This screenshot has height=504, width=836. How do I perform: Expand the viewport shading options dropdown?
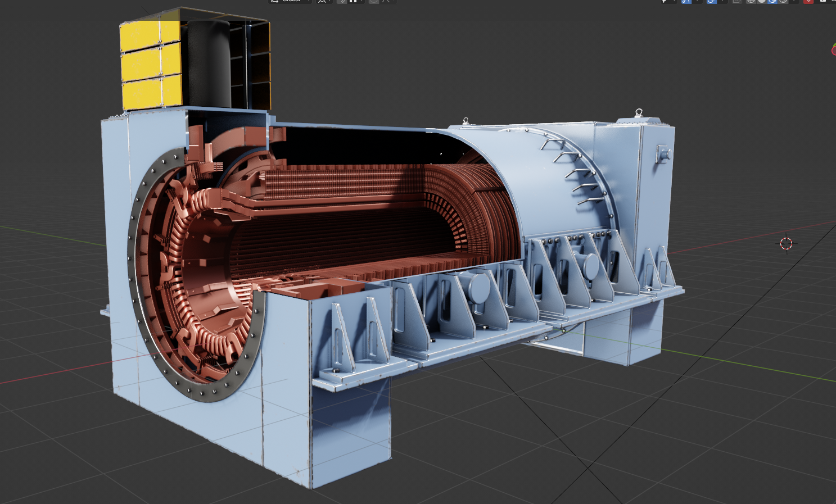[x=793, y=1]
